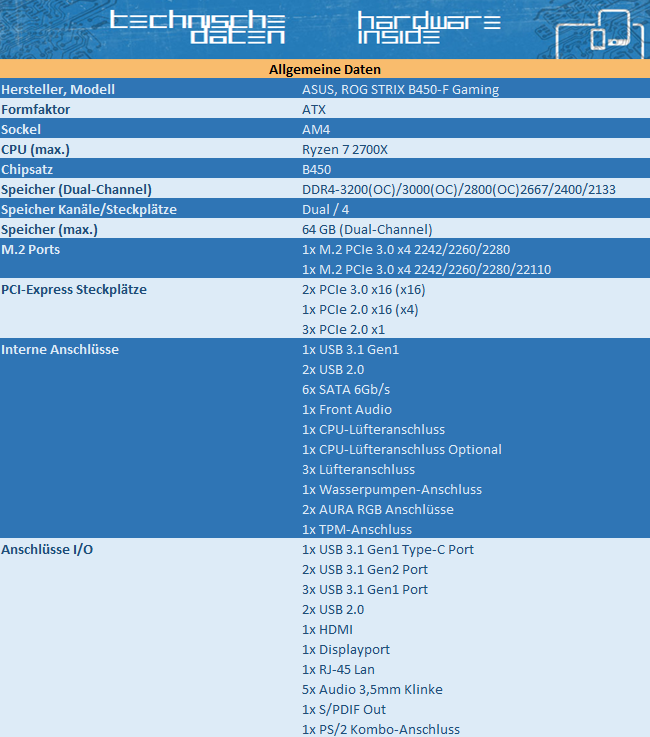This screenshot has height=737, width=650.
Task: Select the "6x SATA 6Gb/s" entry
Action: (346, 389)
